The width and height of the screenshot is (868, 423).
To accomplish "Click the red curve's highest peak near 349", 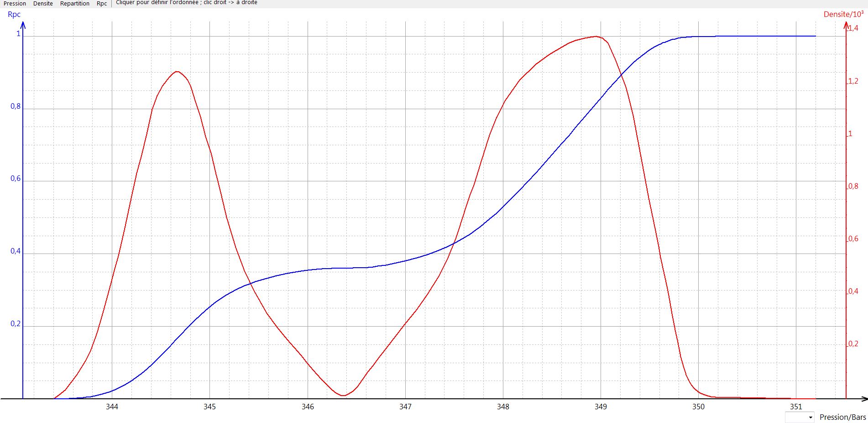I will 595,36.
